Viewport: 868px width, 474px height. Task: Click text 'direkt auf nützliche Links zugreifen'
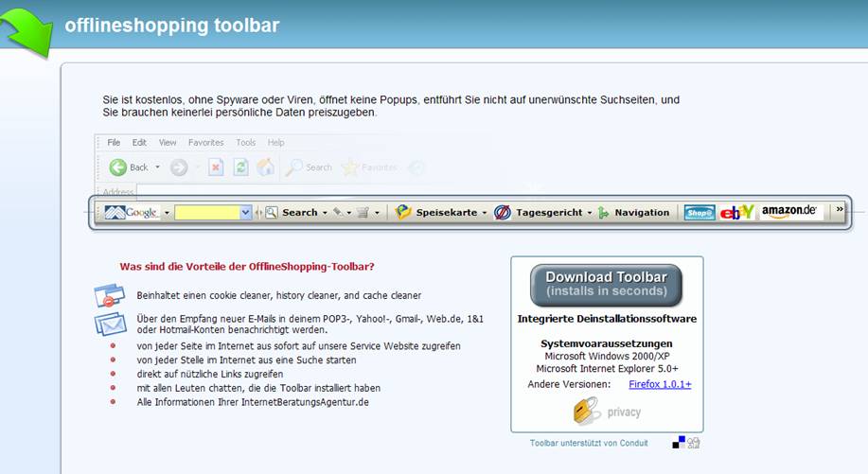[x=210, y=374]
